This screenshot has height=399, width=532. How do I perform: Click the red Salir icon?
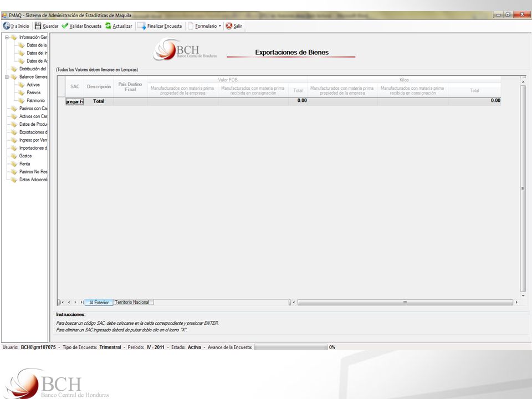[x=229, y=26]
